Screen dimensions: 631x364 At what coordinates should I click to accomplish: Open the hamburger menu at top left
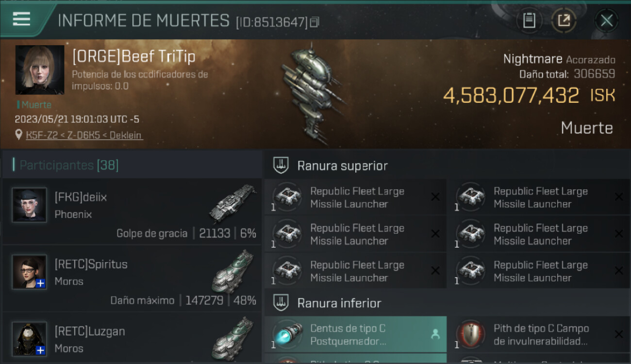click(22, 19)
